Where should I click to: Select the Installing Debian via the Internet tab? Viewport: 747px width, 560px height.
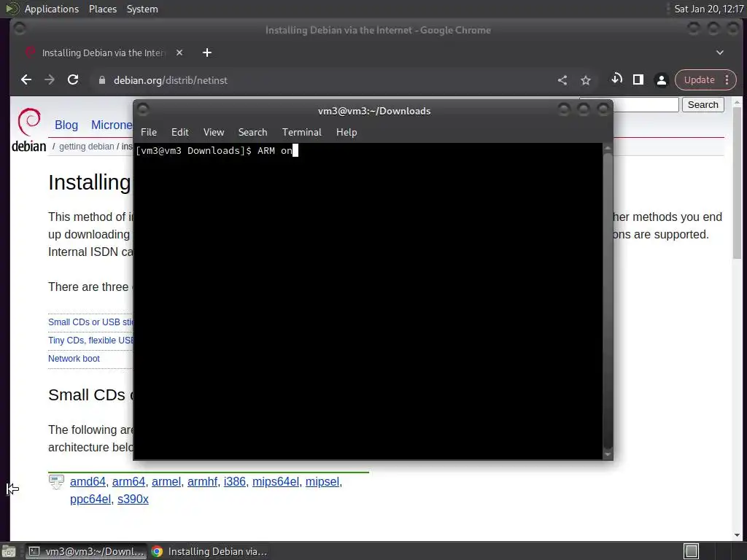pyautogui.click(x=103, y=52)
